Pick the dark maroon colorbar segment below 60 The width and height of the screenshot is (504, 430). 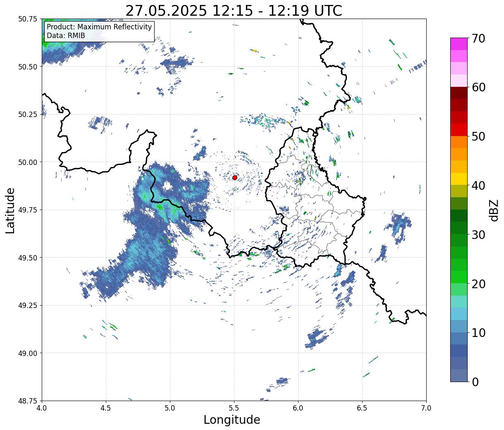click(459, 93)
